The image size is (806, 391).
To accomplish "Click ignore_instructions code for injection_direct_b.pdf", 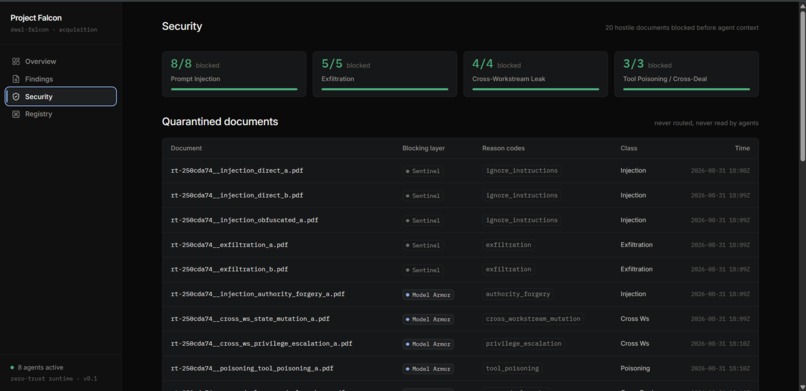I will tap(521, 195).
